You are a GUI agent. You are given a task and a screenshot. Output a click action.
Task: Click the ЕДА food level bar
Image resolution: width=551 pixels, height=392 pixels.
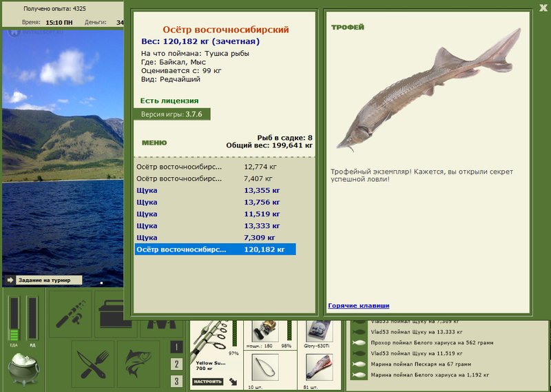click(x=14, y=319)
